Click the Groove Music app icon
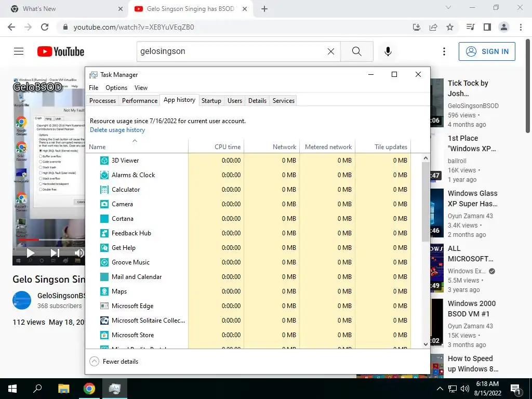The width and height of the screenshot is (532, 399). tap(104, 262)
